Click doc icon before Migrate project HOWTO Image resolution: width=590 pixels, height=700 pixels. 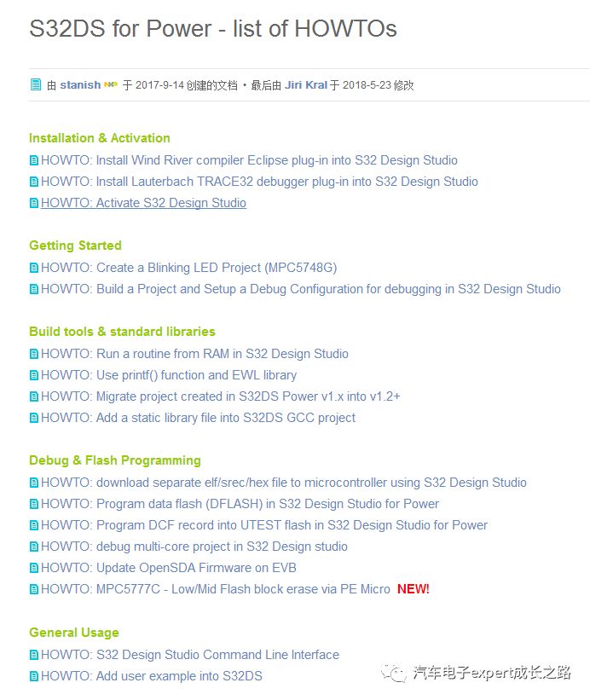(x=34, y=396)
